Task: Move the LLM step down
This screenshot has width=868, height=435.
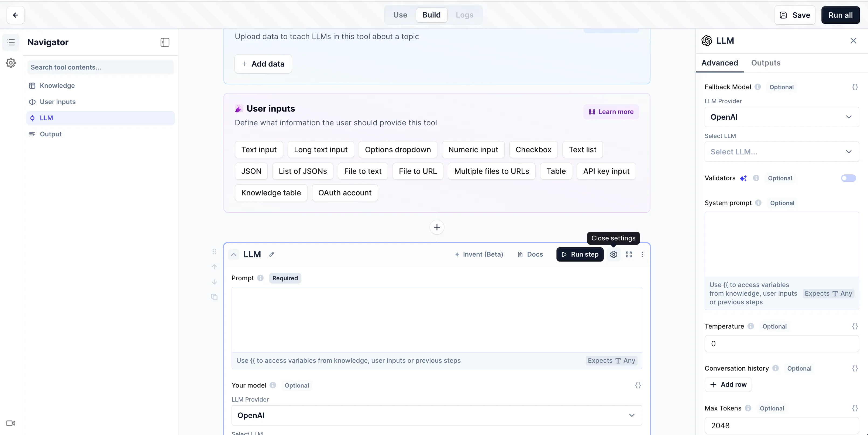Action: 214,282
